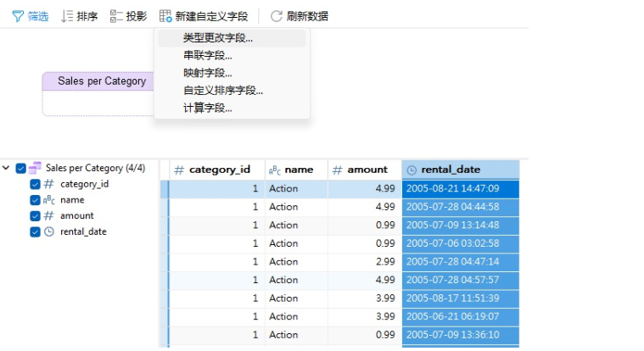Click Action cell in 2005-08-21 14:47:09 row

coord(296,189)
